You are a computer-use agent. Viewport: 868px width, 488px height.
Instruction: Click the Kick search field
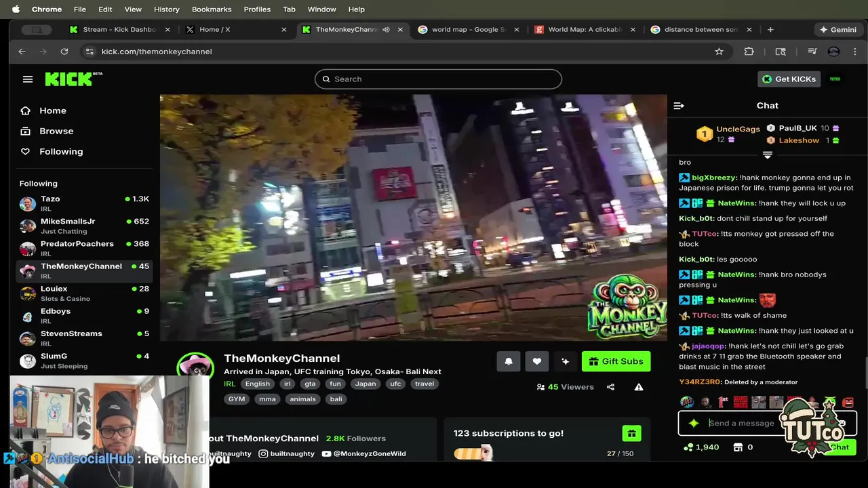pos(438,79)
